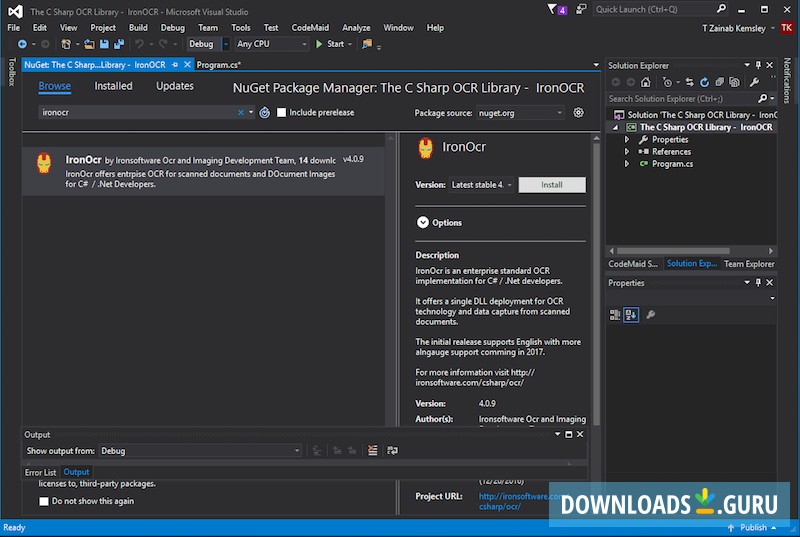Switch to the Program.cs editor tab
Viewport: 800px width, 537px height.
pos(218,65)
